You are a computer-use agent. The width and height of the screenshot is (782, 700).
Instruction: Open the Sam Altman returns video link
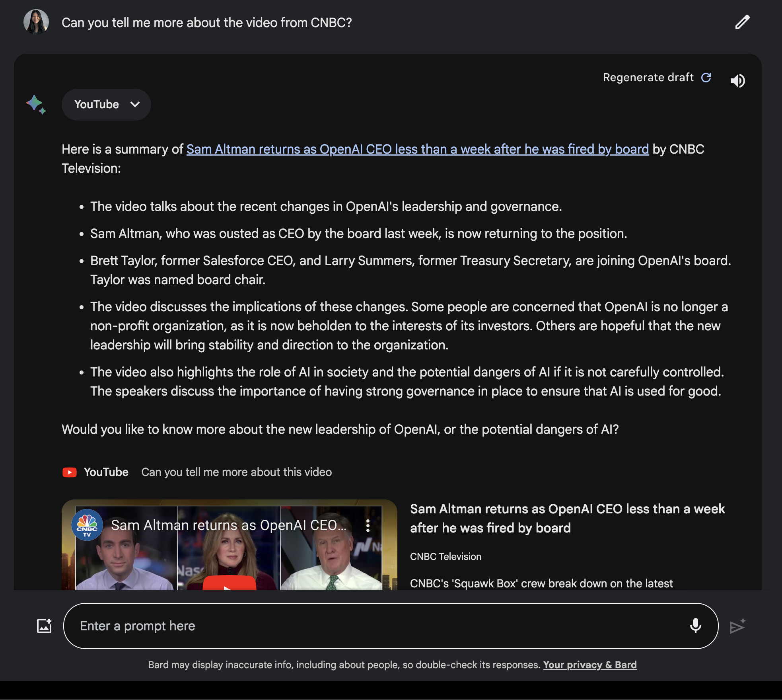click(x=418, y=149)
